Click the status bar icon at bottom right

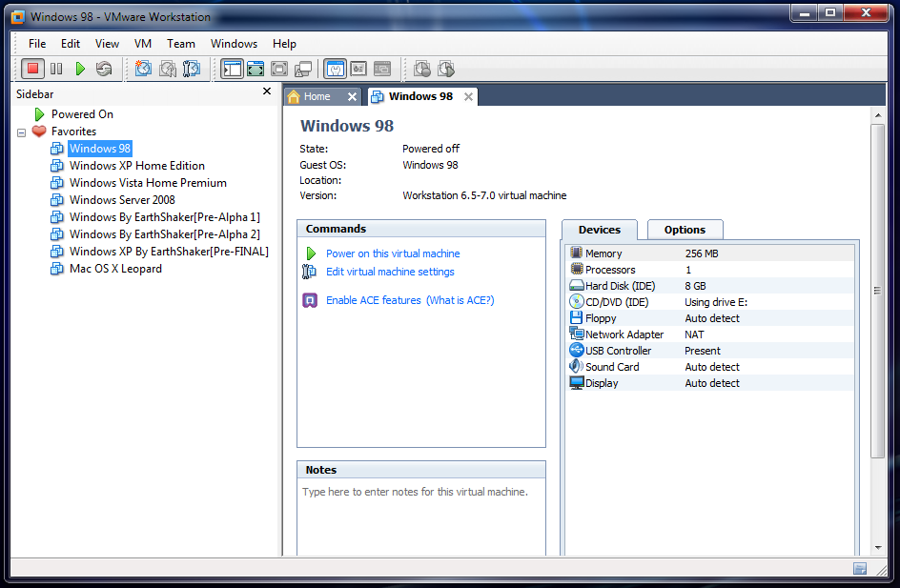coord(860,569)
